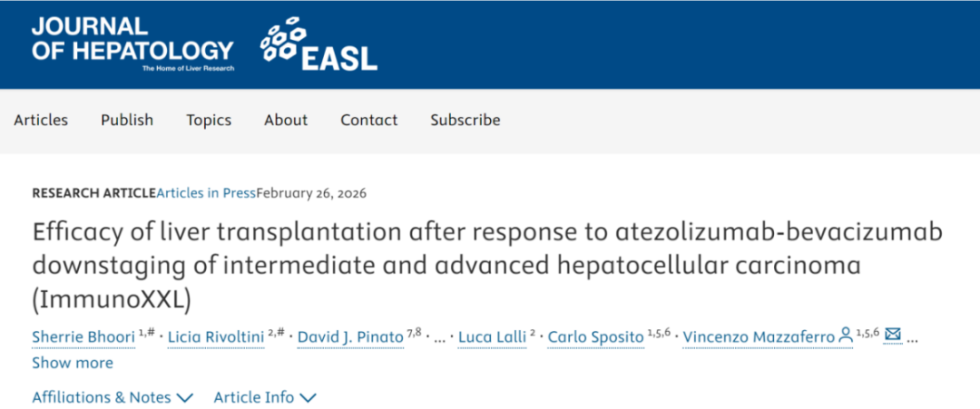Expand the Affiliations & Notes section

click(x=113, y=397)
